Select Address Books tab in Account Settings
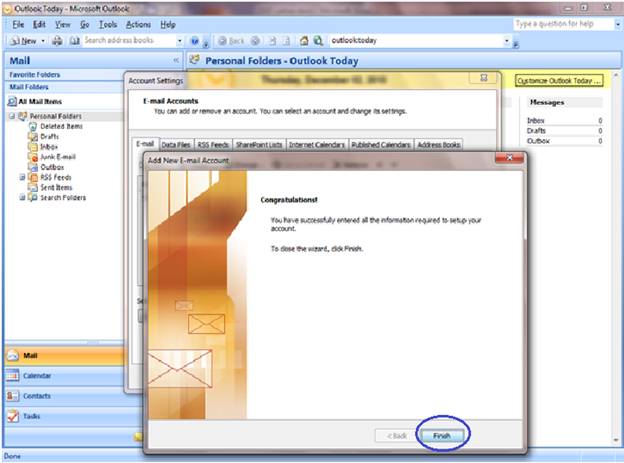 pos(439,145)
